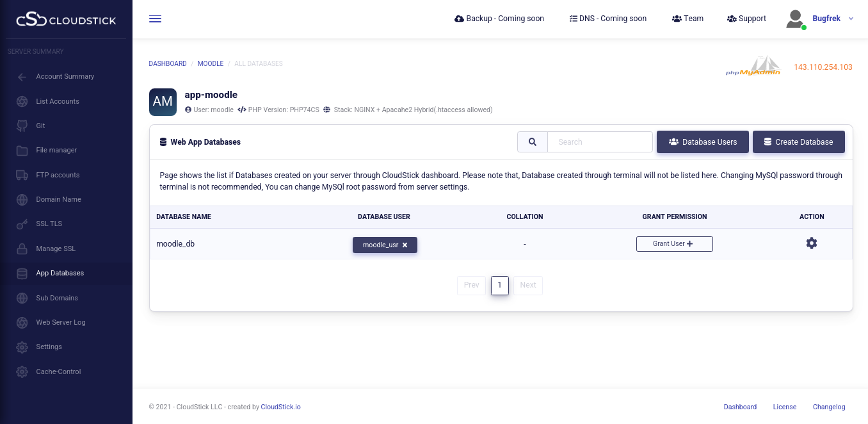868x424 pixels.
Task: Click the gear icon for moodle_db
Action: coord(811,243)
